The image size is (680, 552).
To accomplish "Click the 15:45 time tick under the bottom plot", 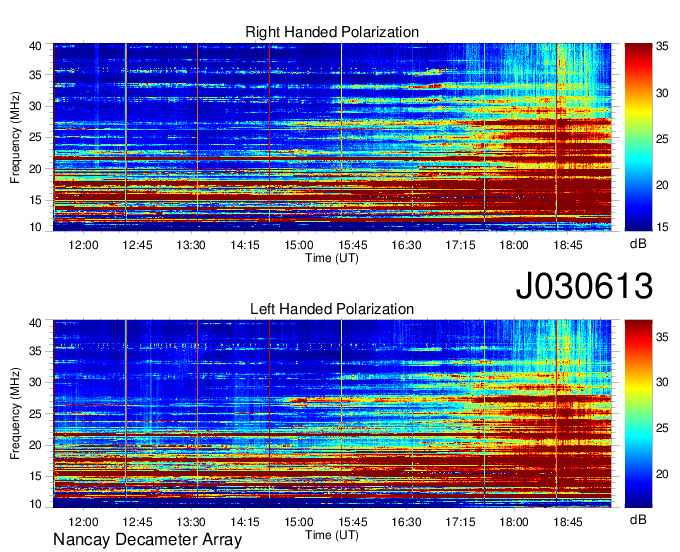I will point(353,522).
